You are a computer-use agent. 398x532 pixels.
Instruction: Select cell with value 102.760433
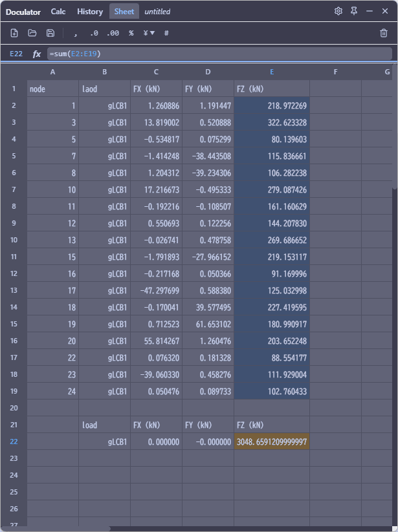click(x=272, y=392)
